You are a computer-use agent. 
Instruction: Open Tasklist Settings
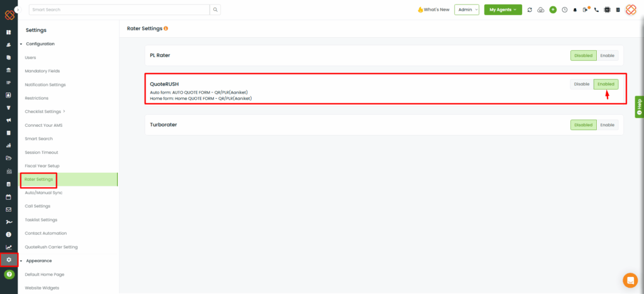[41, 220]
